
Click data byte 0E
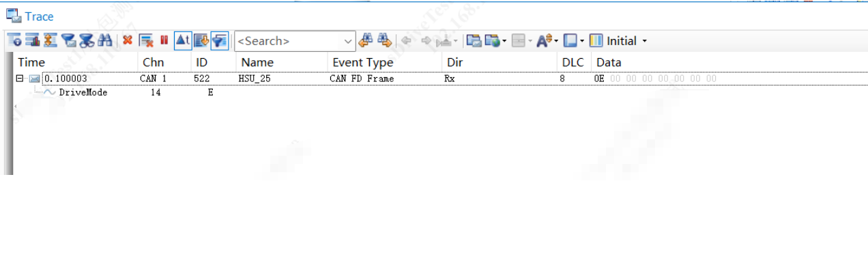[x=599, y=79]
